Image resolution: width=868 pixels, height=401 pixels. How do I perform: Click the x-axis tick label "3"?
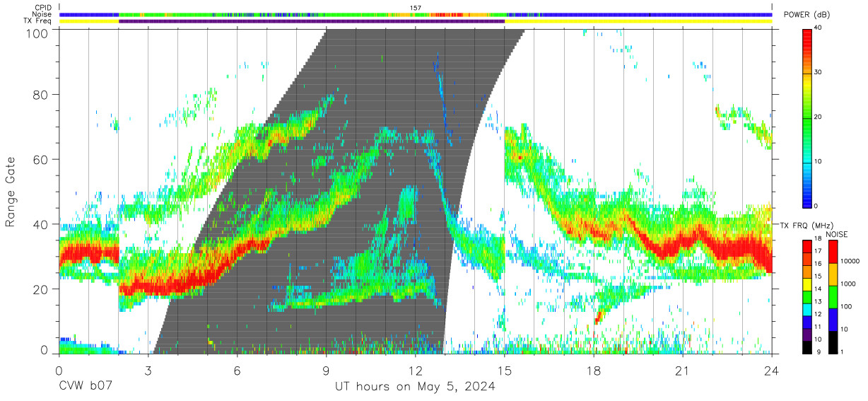[x=148, y=371]
